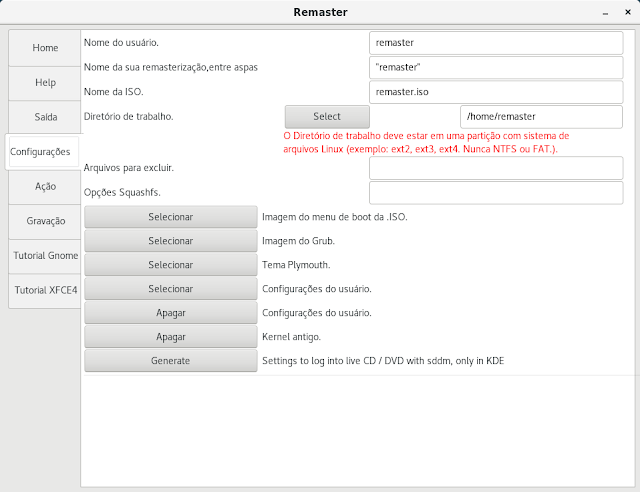The height and width of the screenshot is (492, 640).
Task: Click Selecionar for Configurações do usuário
Action: [171, 289]
